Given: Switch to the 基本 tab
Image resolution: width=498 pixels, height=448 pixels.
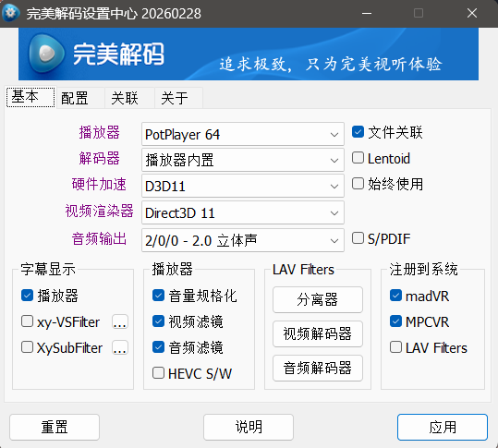Looking at the screenshot, I should 30,97.
